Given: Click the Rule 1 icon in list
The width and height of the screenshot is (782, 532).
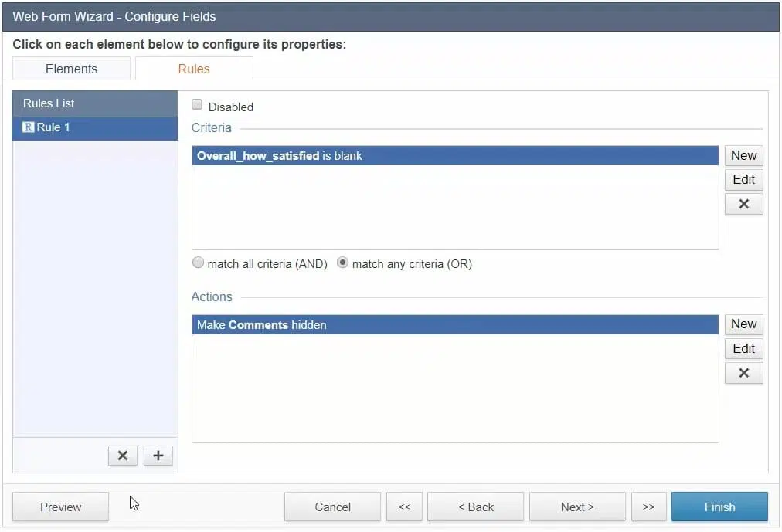Looking at the screenshot, I should (x=29, y=127).
